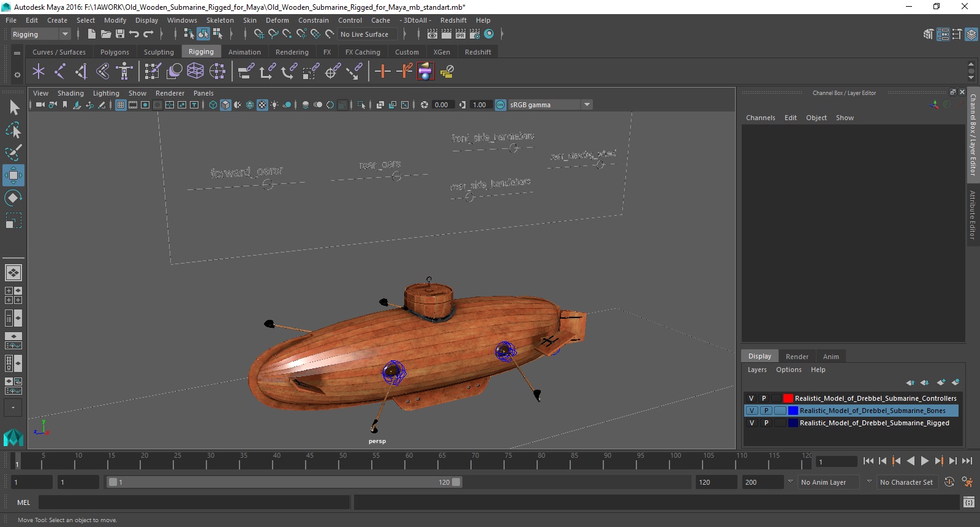Toggle visibility V of the Rigged layer
The image size is (980, 527).
(752, 423)
